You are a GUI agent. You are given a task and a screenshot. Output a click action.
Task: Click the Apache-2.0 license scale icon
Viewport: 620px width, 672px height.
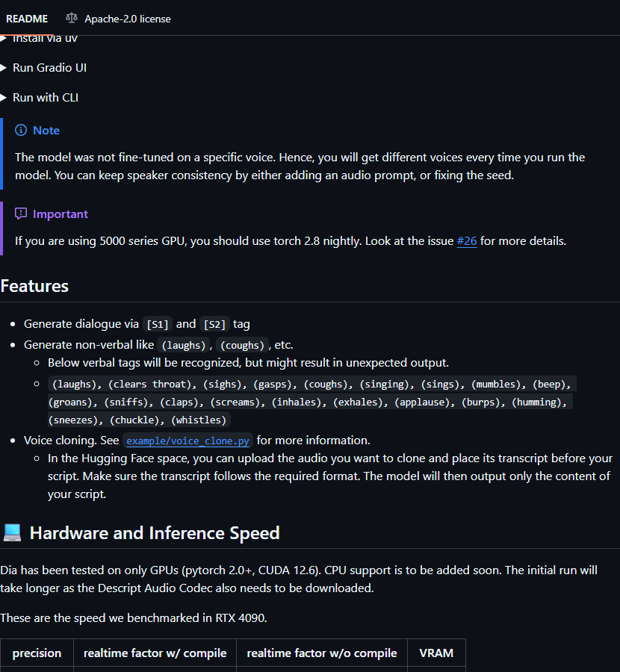coord(72,18)
